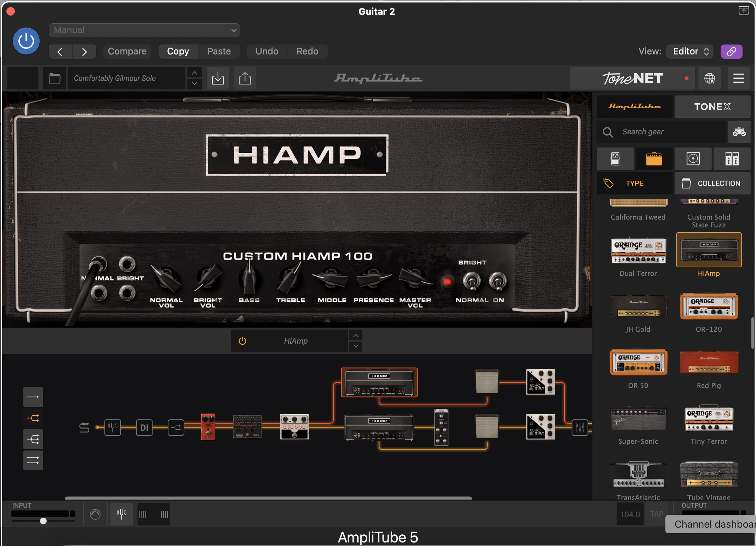Click the save preset download icon
The image size is (756, 546).
[218, 78]
